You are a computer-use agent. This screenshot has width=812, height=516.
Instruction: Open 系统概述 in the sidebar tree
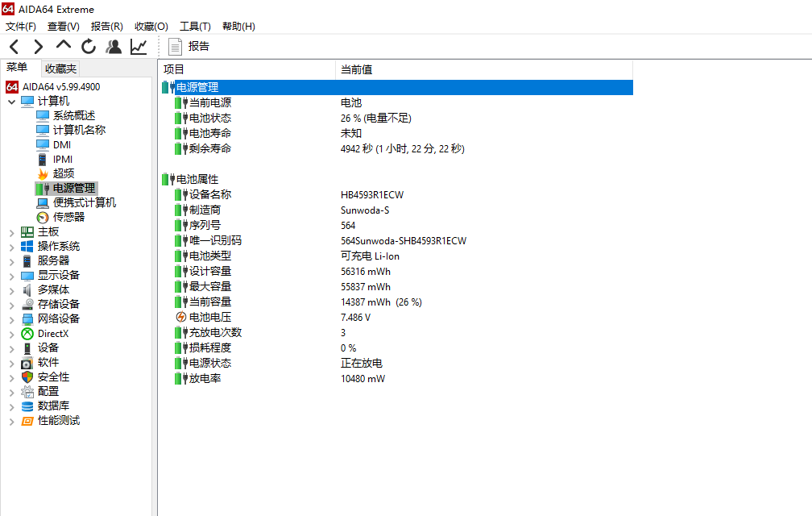[74, 115]
